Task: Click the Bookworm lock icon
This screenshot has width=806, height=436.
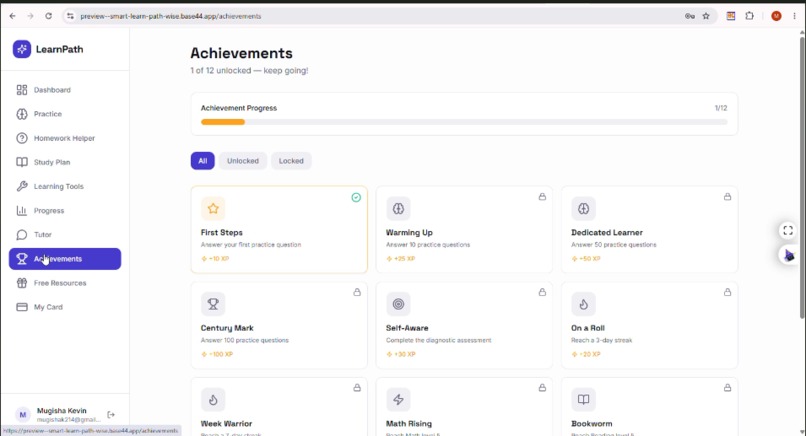Action: (727, 388)
